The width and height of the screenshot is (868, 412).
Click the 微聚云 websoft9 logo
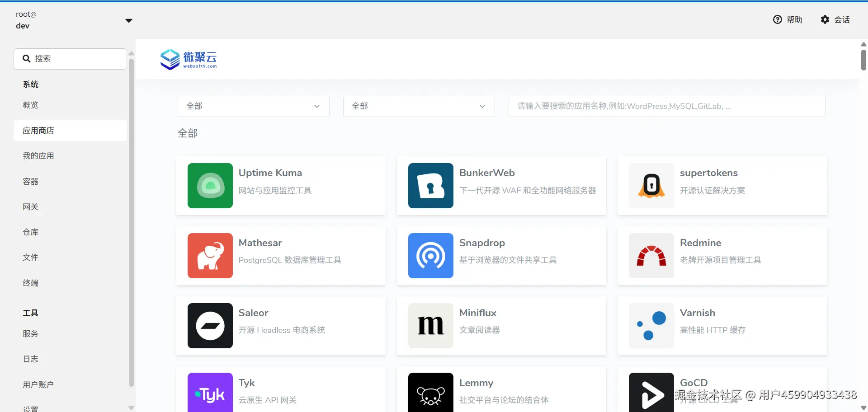point(189,59)
